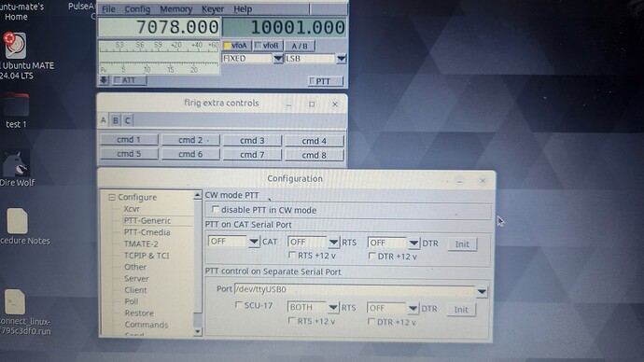Enable disable PTT in CW mode checkbox
The width and height of the screenshot is (644, 362).
click(x=216, y=209)
